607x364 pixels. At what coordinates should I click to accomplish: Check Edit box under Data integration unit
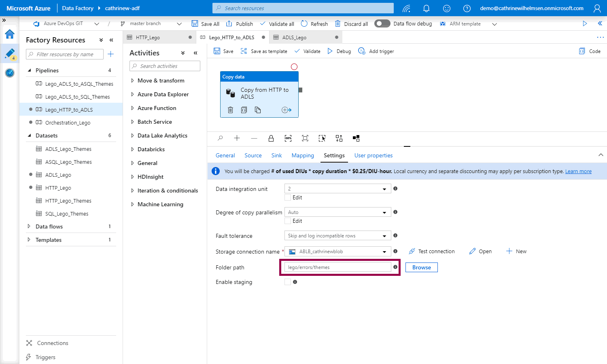click(288, 197)
